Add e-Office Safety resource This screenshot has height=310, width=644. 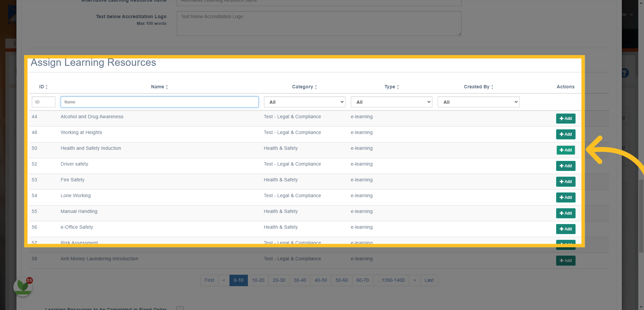(566, 229)
